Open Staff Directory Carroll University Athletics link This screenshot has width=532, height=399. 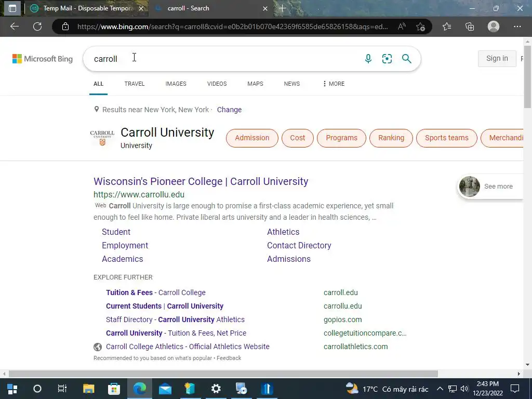[175, 320]
